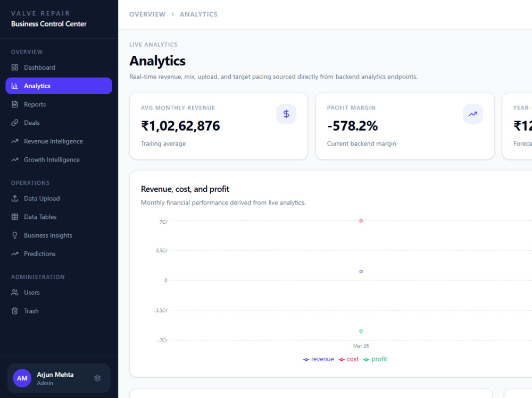The image size is (532, 398).
Task: Navigate to Growth Intelligence
Action: 59,159
